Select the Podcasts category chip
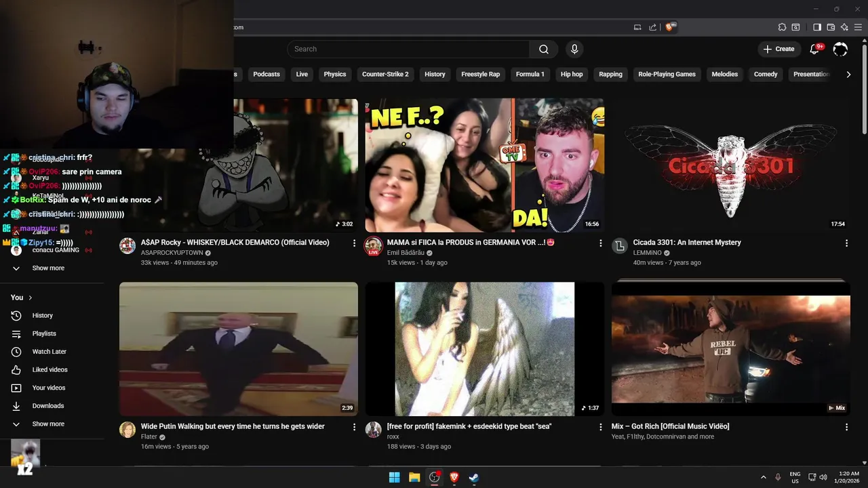The width and height of the screenshot is (868, 488). point(267,75)
